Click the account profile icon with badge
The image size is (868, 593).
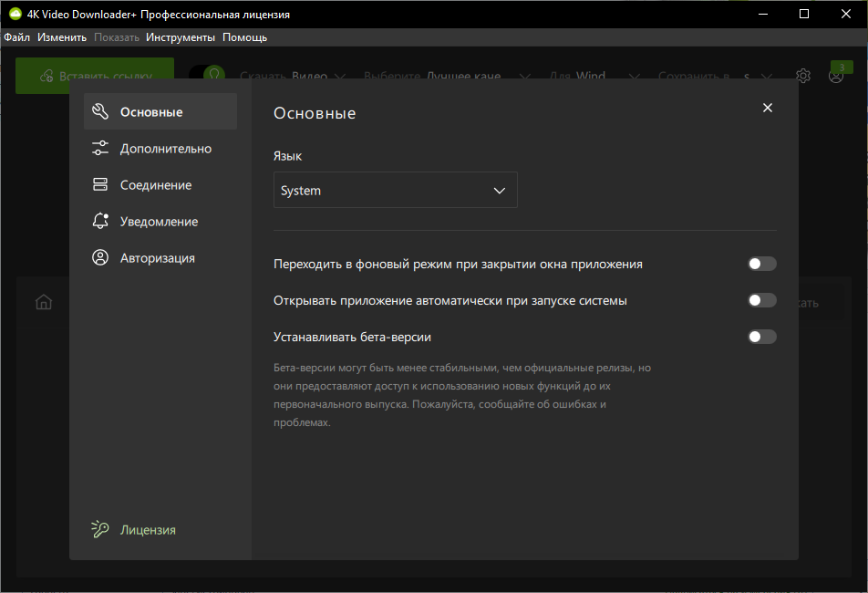coord(836,76)
